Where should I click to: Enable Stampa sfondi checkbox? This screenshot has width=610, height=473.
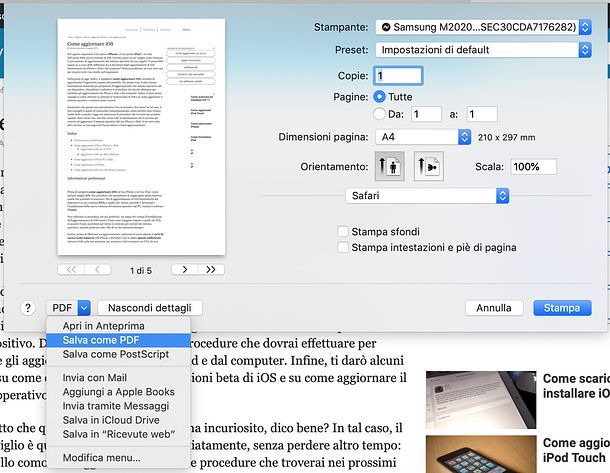click(343, 231)
